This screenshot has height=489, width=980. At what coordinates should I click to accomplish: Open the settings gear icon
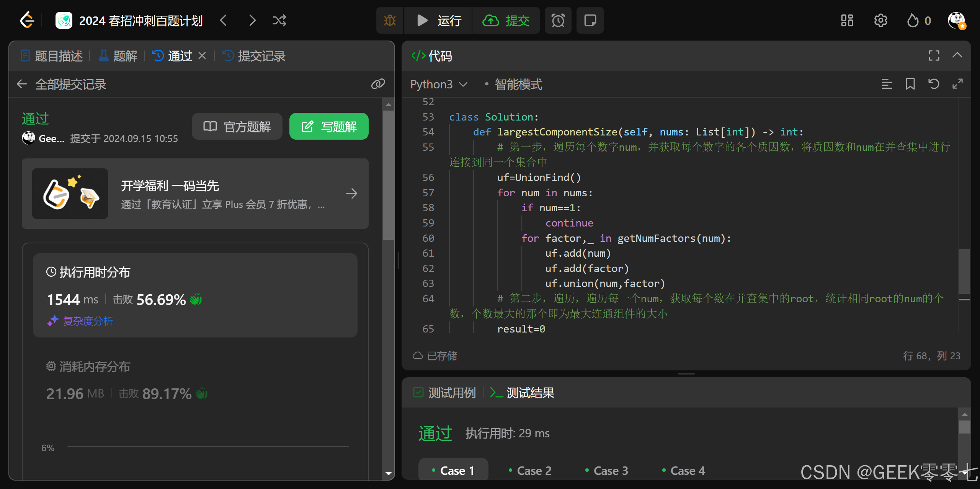pos(880,20)
